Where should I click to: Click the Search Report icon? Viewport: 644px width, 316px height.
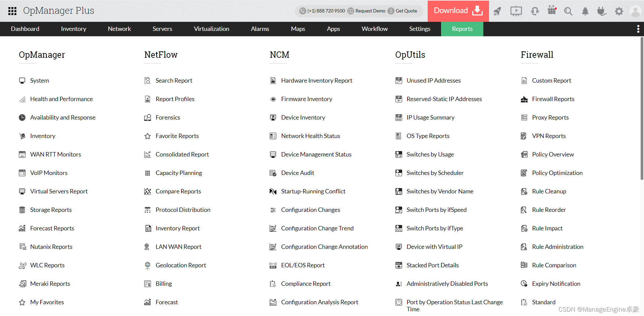coord(148,81)
